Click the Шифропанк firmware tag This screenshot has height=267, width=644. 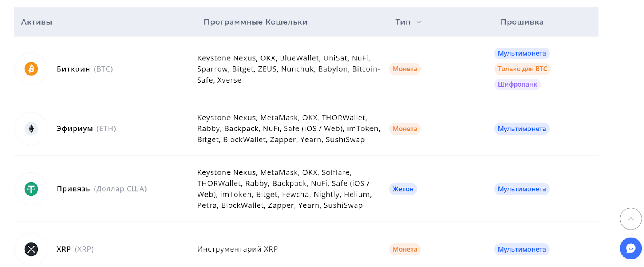pos(517,84)
